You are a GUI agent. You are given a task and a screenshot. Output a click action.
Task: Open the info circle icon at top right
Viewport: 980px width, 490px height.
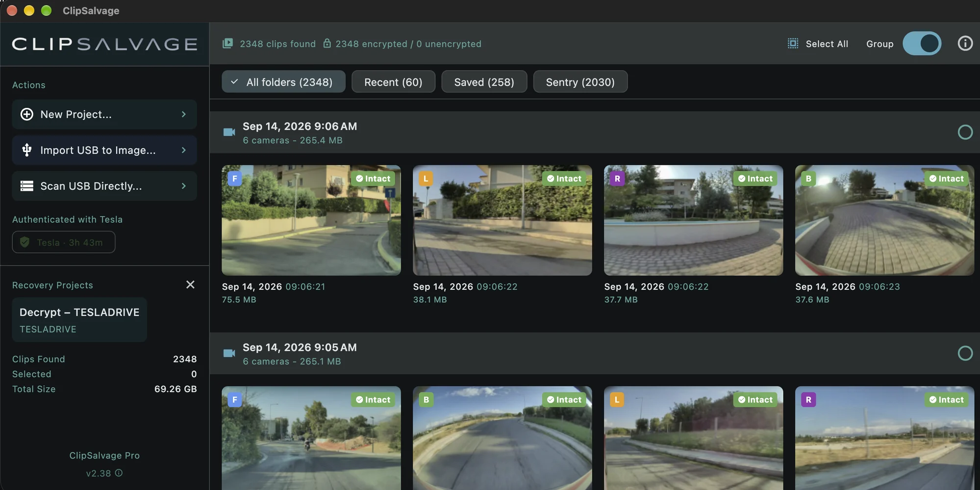coord(965,44)
